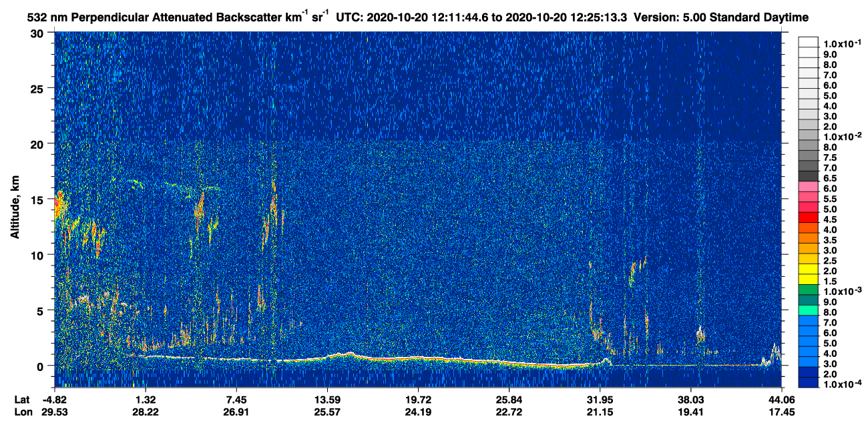Click colorbar label "7.5"
868x445 pixels.
tap(829, 157)
